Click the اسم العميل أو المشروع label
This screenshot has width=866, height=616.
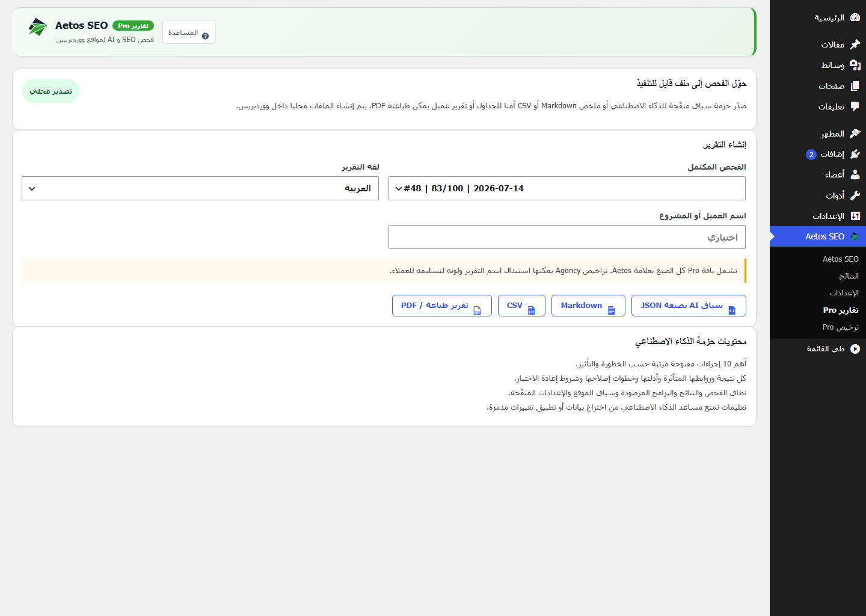click(702, 216)
